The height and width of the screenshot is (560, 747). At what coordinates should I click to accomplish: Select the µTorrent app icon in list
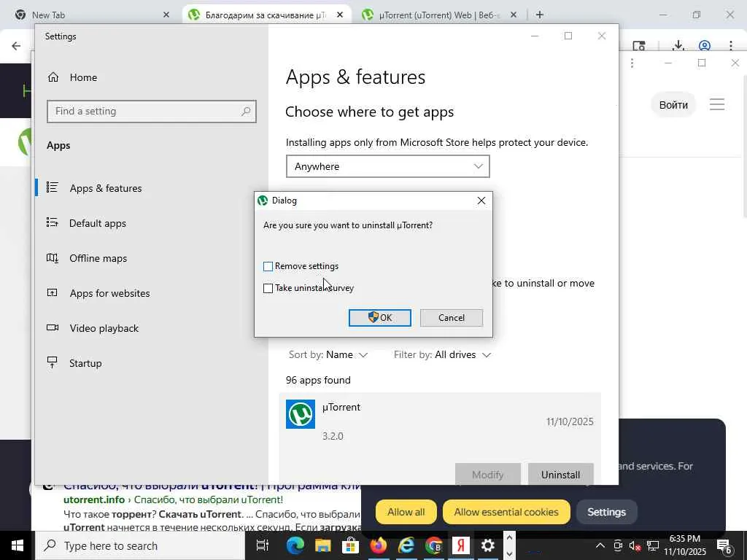(x=300, y=414)
